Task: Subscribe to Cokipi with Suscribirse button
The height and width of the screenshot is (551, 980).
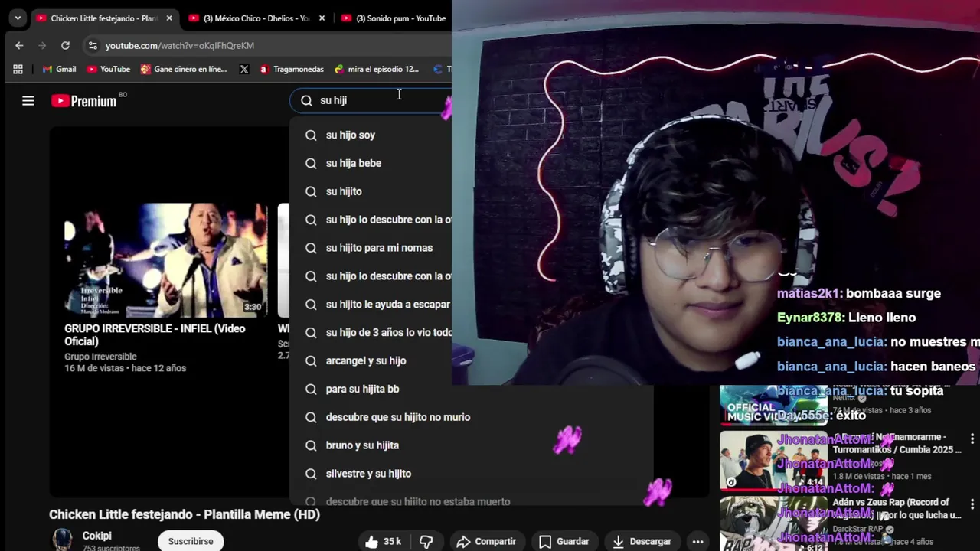Action: coord(191,541)
